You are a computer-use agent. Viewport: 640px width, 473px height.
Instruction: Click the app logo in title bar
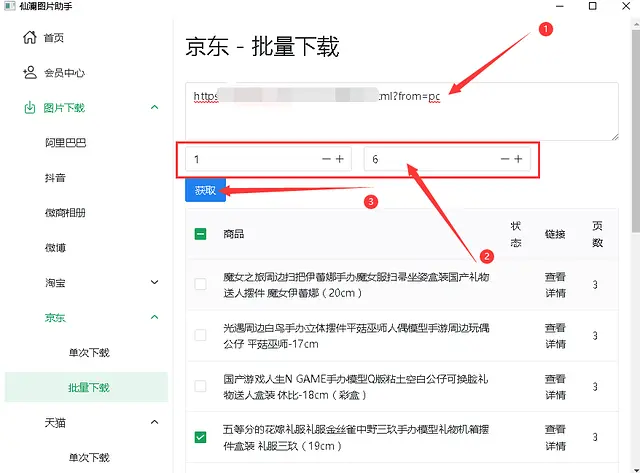(9, 6)
